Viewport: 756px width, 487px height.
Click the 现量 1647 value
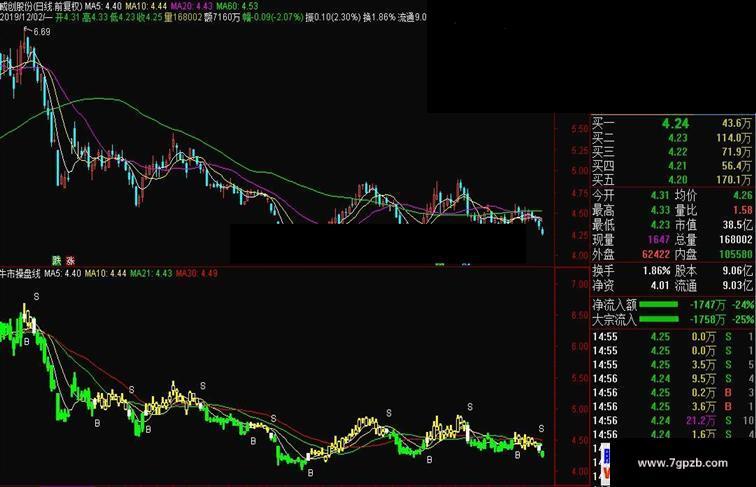pos(659,240)
